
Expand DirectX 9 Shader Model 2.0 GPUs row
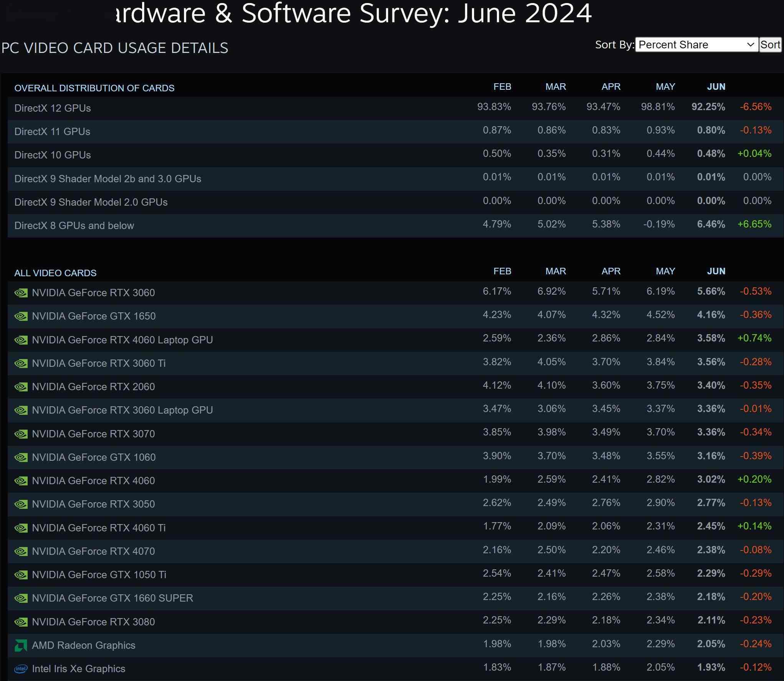395,202
